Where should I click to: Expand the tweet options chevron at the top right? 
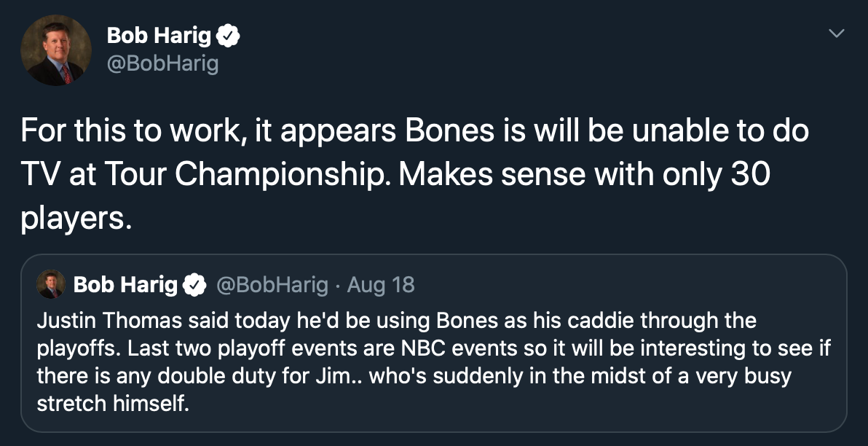836,34
